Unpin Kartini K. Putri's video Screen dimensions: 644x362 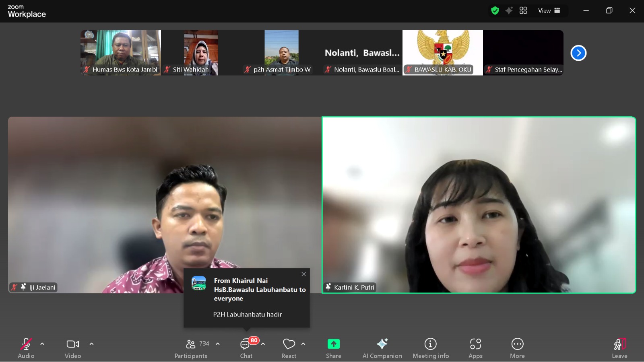[329, 287]
